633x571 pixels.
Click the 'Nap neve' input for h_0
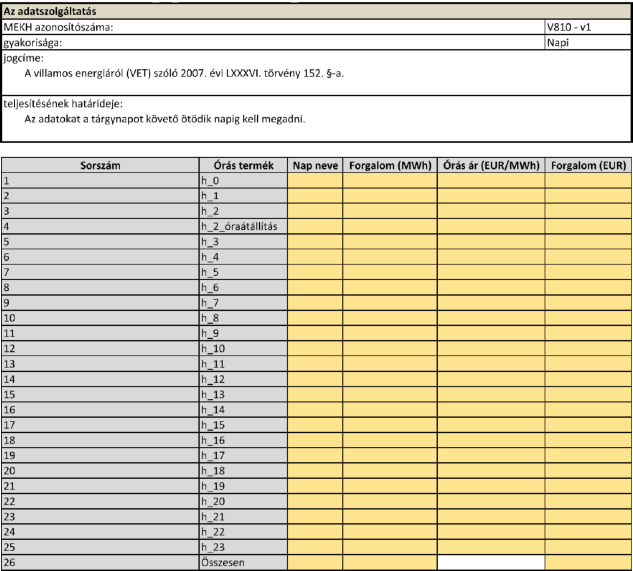click(315, 181)
